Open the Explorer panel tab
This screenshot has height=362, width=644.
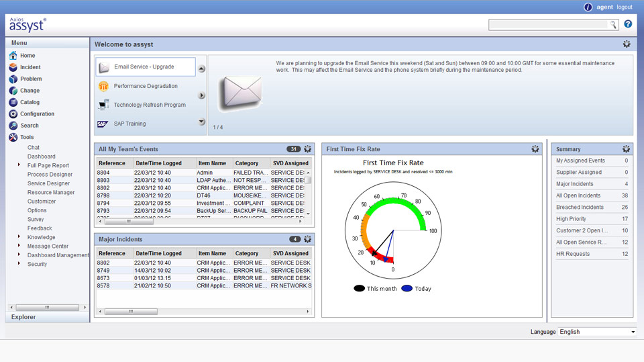pyautogui.click(x=24, y=317)
